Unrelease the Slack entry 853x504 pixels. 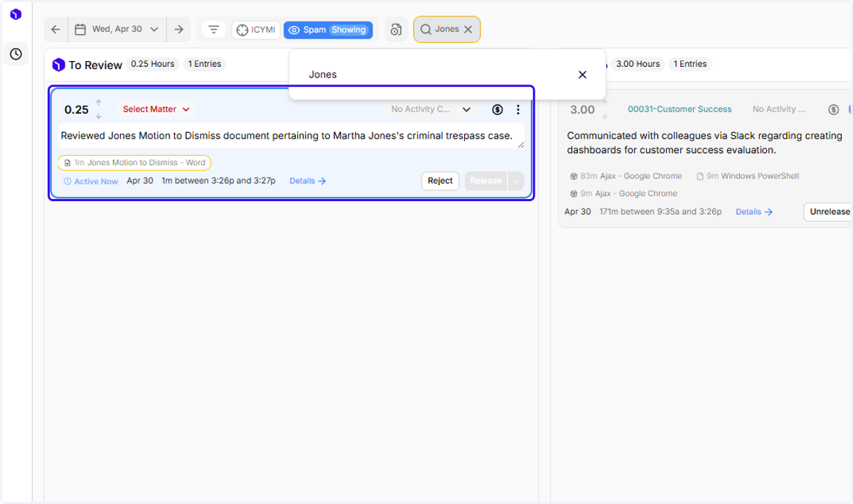(829, 212)
